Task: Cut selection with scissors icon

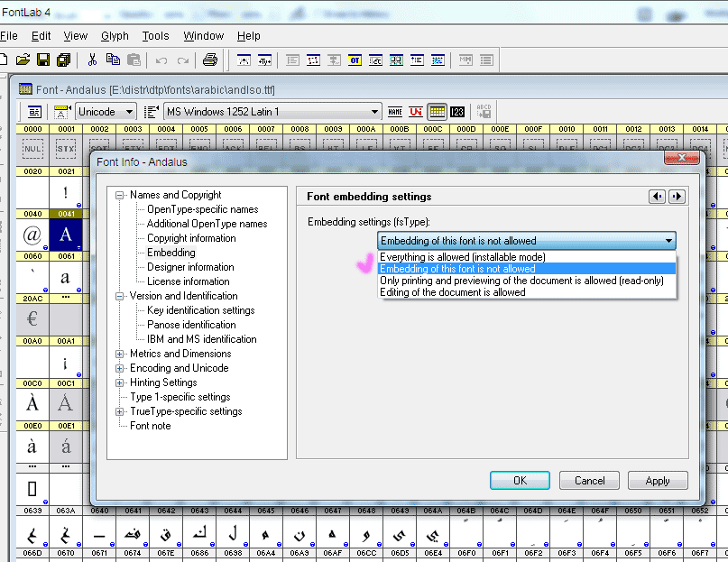Action: click(92, 60)
